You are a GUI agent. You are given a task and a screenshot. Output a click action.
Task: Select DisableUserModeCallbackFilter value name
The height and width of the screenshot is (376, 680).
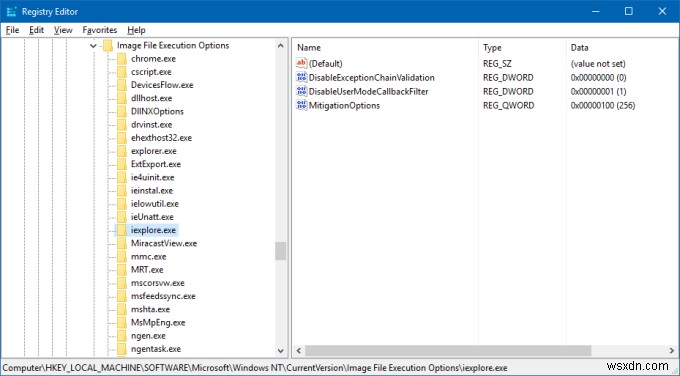tap(368, 92)
